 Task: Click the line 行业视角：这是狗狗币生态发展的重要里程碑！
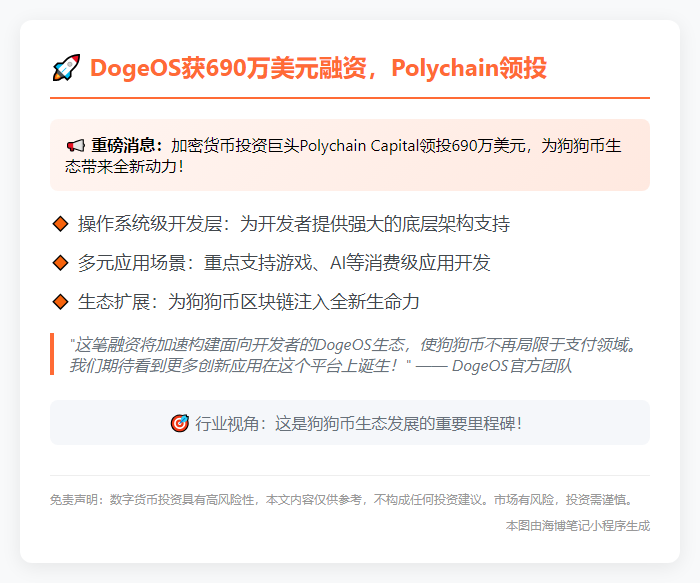coord(358,423)
